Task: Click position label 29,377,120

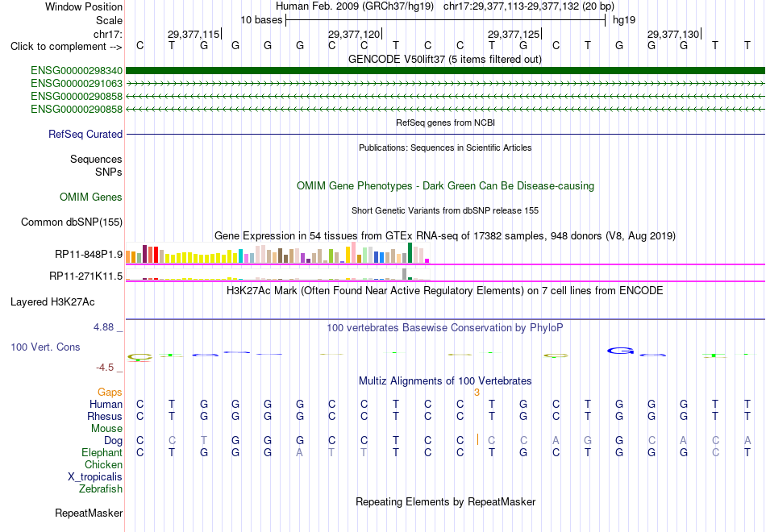Action: tap(354, 34)
